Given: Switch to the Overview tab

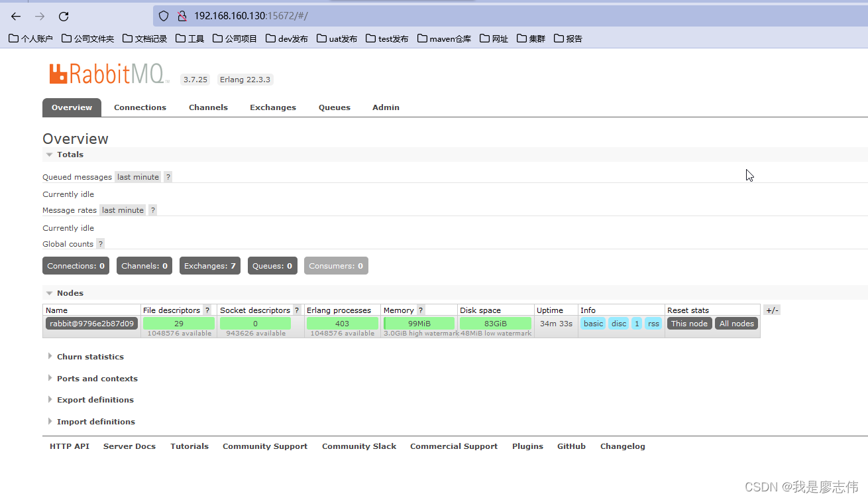Looking at the screenshot, I should pos(72,107).
